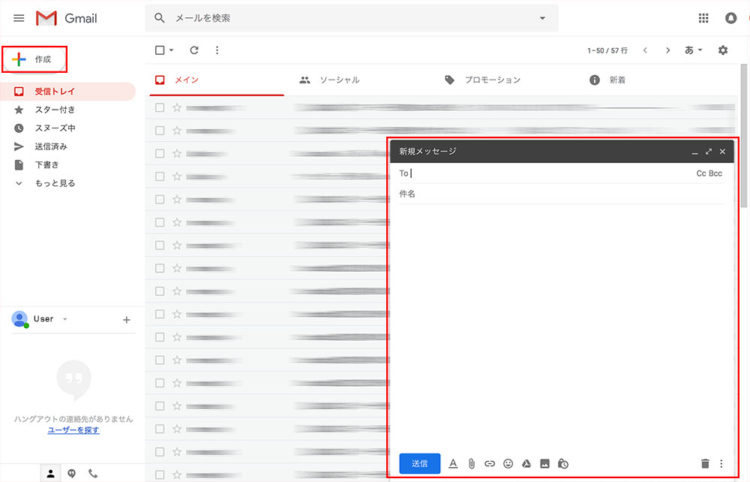Click the ユーザーを探す link
The height and width of the screenshot is (482, 750).
(73, 429)
